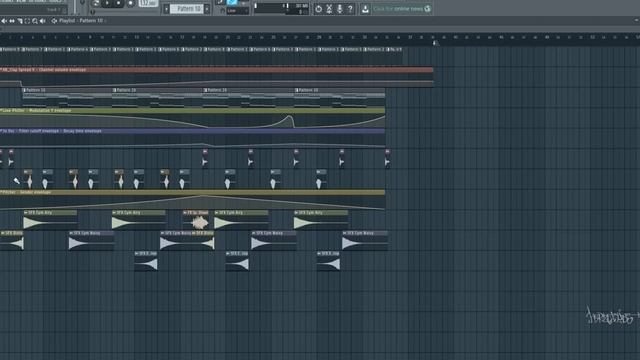Open the playlist options speaker-arrow icon
The height and width of the screenshot is (360, 640).
coord(4,20)
